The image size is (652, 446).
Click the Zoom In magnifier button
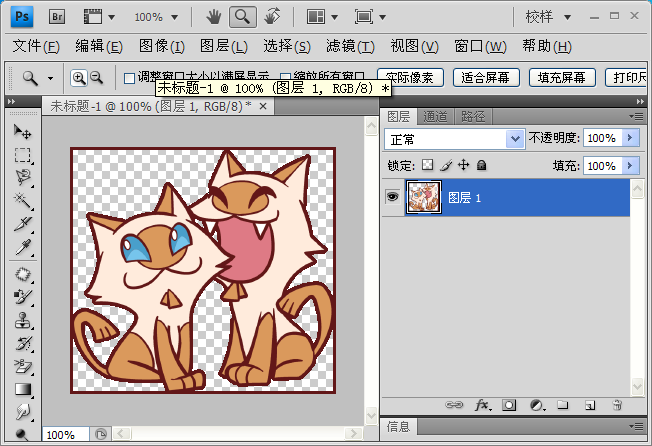click(x=79, y=78)
